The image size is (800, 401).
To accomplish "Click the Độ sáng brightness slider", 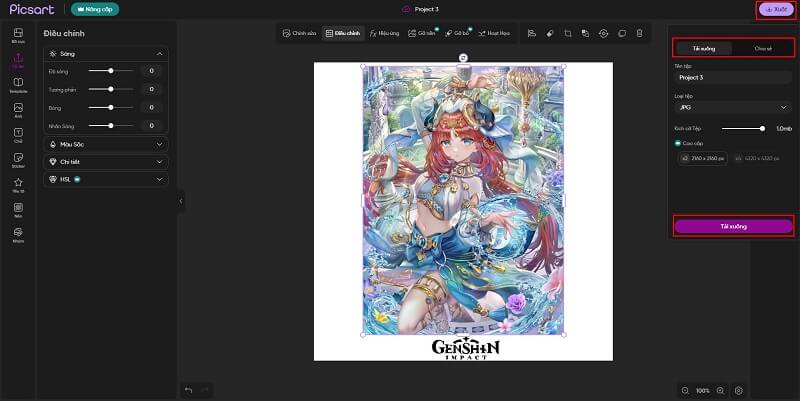I will (111, 71).
